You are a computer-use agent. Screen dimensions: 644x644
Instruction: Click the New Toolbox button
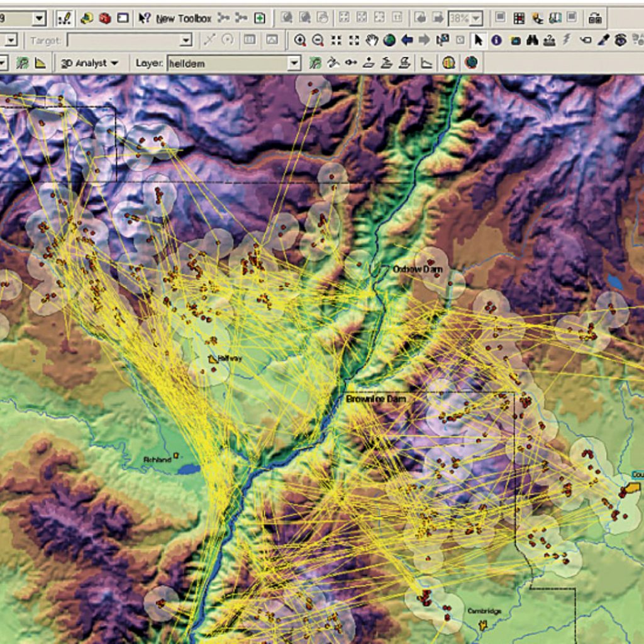pyautogui.click(x=183, y=18)
